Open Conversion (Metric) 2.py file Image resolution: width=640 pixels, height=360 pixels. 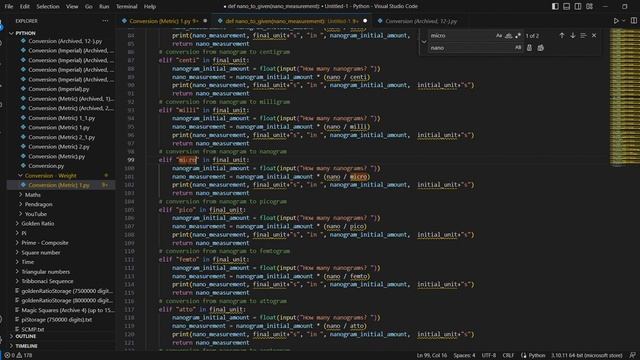(x=59, y=147)
